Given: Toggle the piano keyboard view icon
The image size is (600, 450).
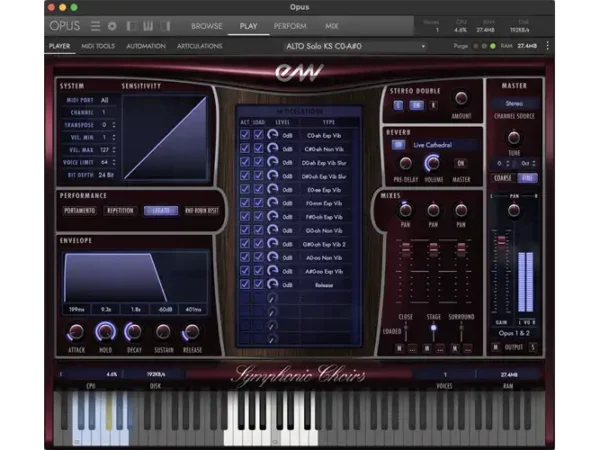Looking at the screenshot, I should click(148, 26).
